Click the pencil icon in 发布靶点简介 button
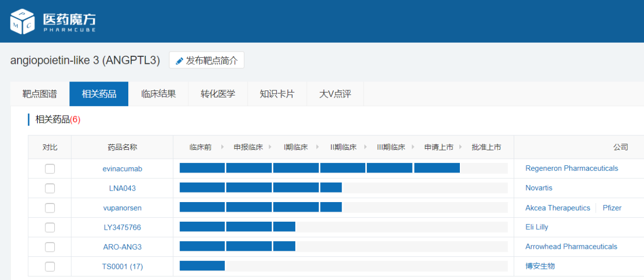 tap(180, 61)
